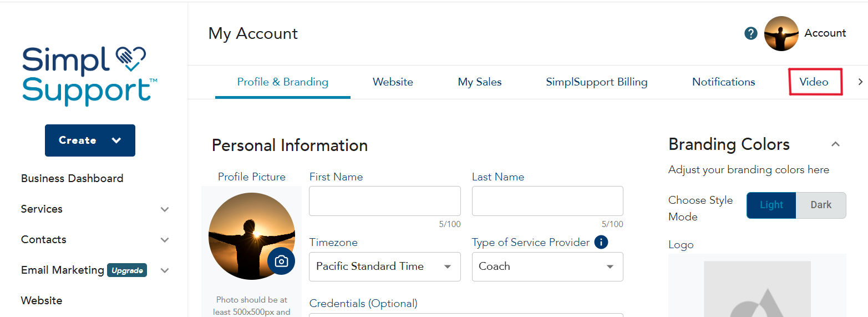This screenshot has width=868, height=317.
Task: Click the My Account page title
Action: [253, 33]
